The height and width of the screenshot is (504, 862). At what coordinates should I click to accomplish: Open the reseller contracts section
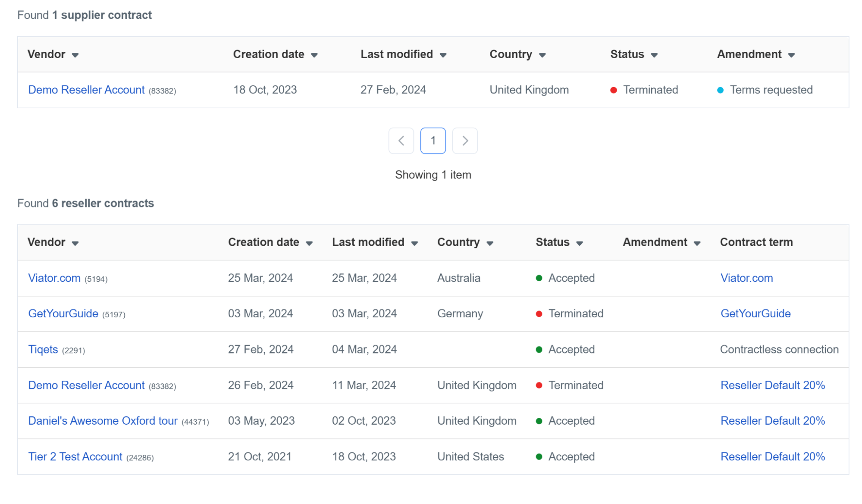86,203
